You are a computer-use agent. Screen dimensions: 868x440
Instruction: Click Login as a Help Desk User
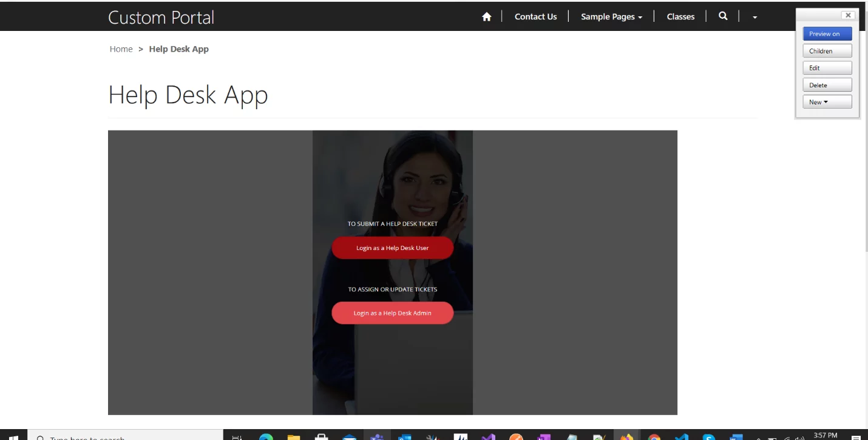pos(392,248)
